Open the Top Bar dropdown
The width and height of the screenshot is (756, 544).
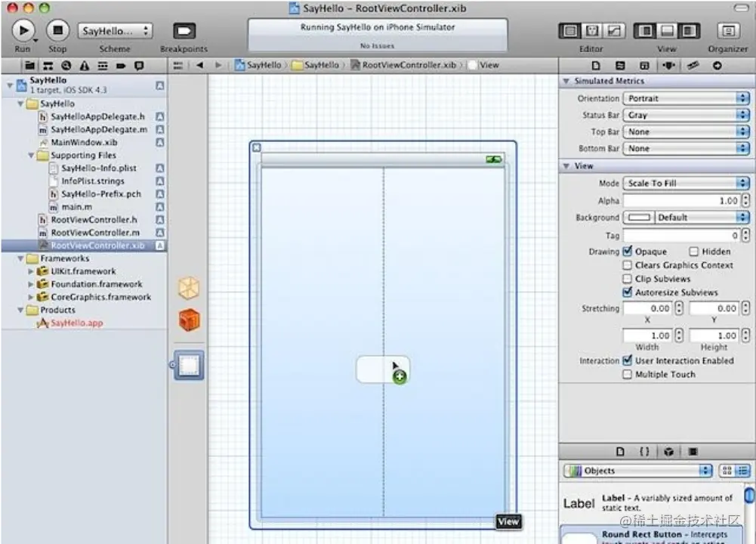coord(687,131)
